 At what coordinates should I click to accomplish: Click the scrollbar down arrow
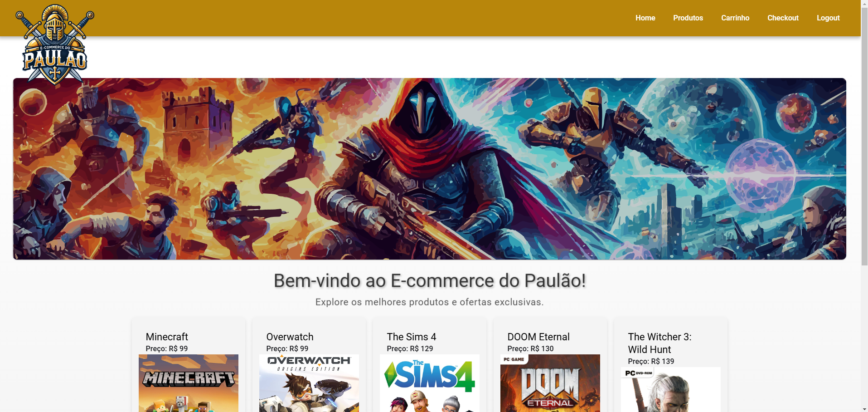pos(864,409)
